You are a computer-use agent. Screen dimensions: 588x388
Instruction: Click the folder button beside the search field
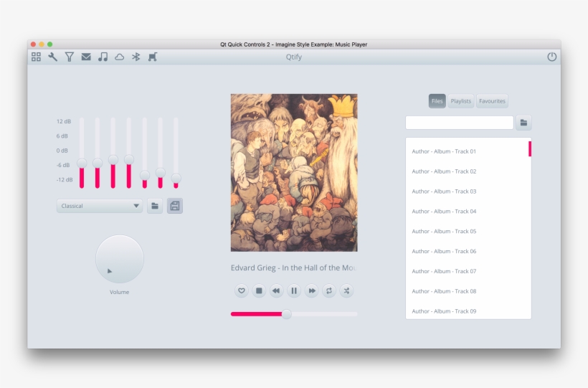(524, 123)
